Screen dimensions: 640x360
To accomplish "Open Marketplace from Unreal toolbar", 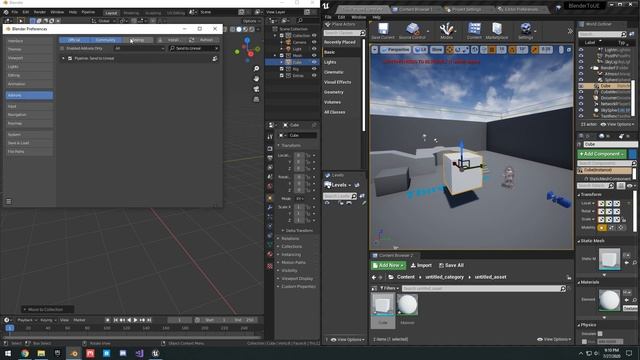I will click(497, 31).
